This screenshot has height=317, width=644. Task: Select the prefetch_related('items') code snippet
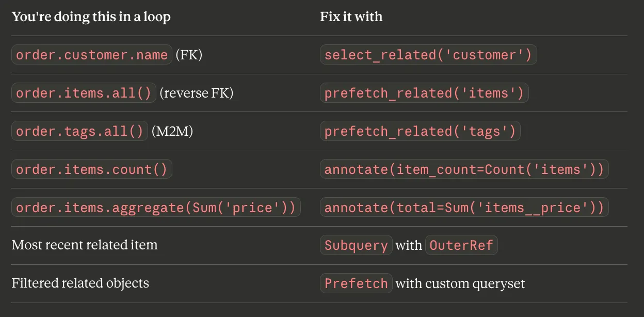pos(424,93)
